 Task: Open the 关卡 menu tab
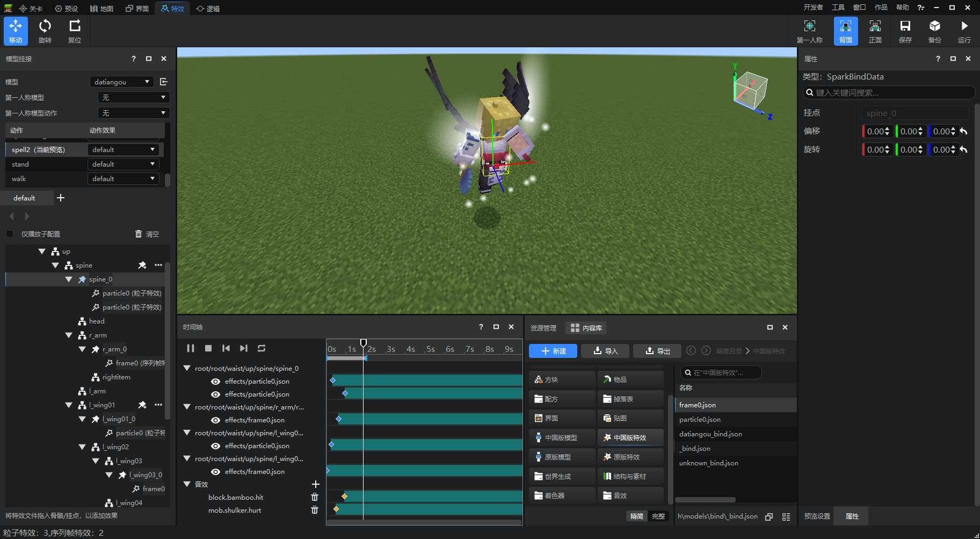(31, 9)
